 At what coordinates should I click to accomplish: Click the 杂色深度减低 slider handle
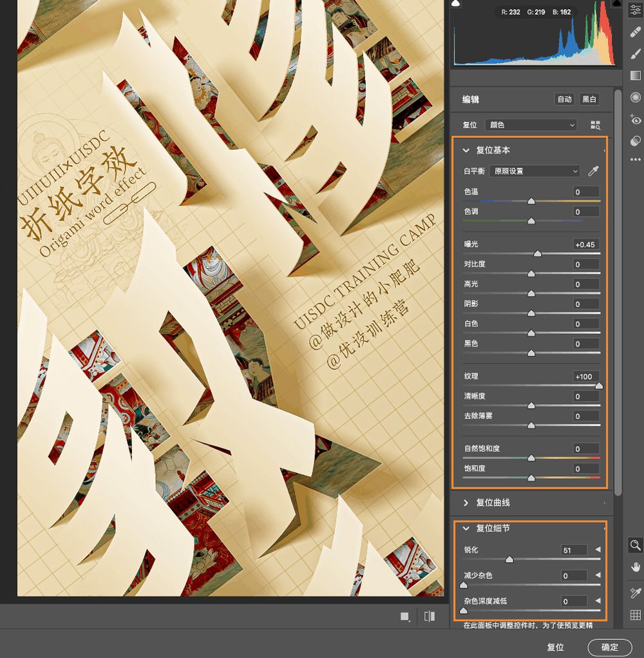tap(464, 610)
